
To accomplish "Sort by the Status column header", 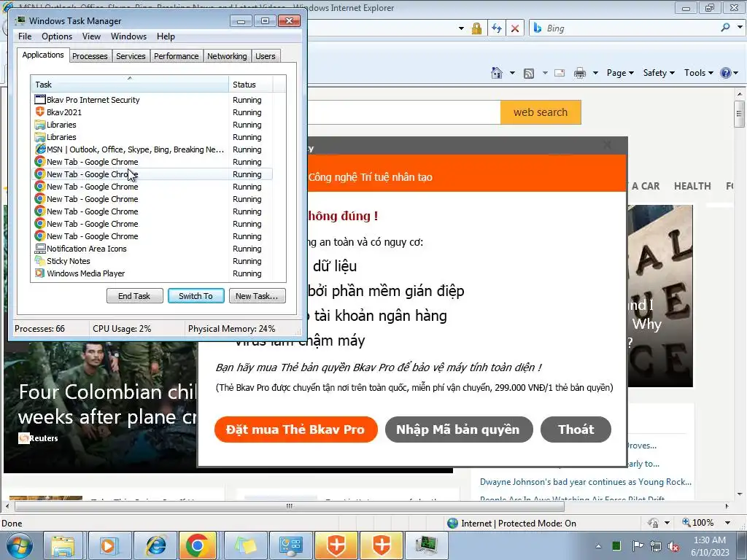I will pos(251,85).
